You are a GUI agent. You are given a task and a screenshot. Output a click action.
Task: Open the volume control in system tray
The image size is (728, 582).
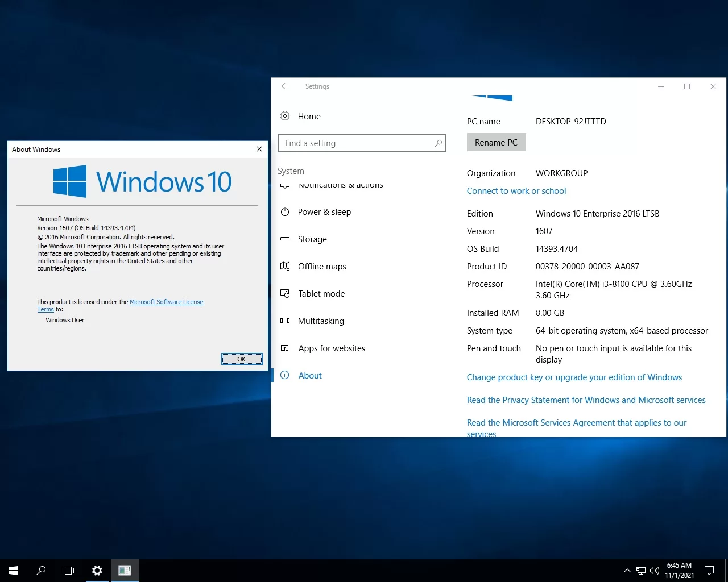655,571
